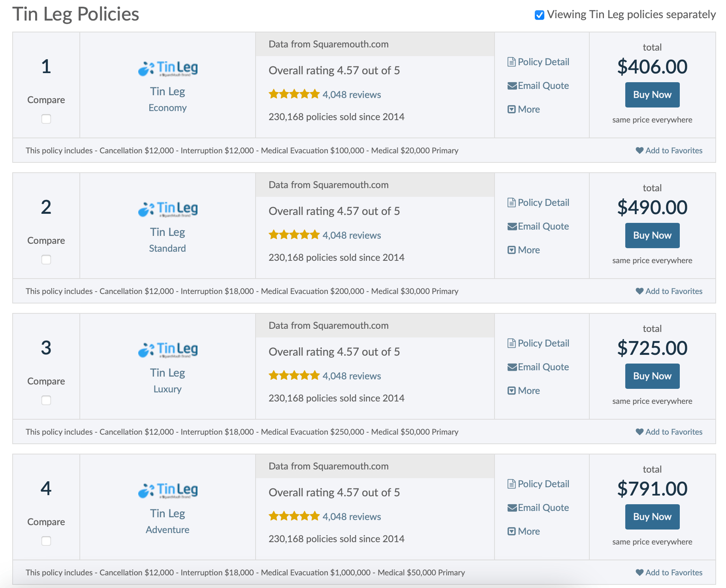
Task: Expand More options for Economy policy
Action: 524,109
